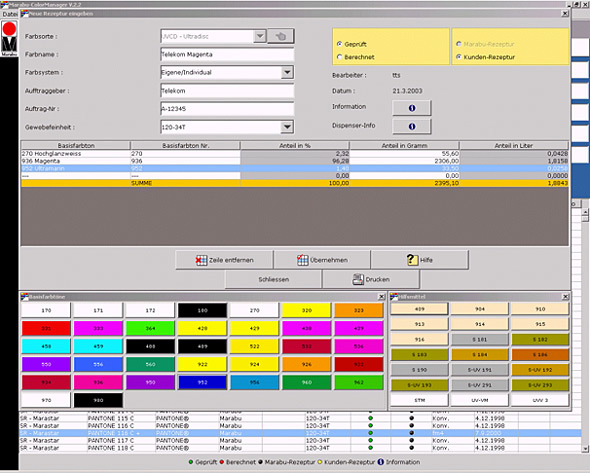Click into the Auftraggeber field
590x473 pixels.
pyautogui.click(x=227, y=91)
